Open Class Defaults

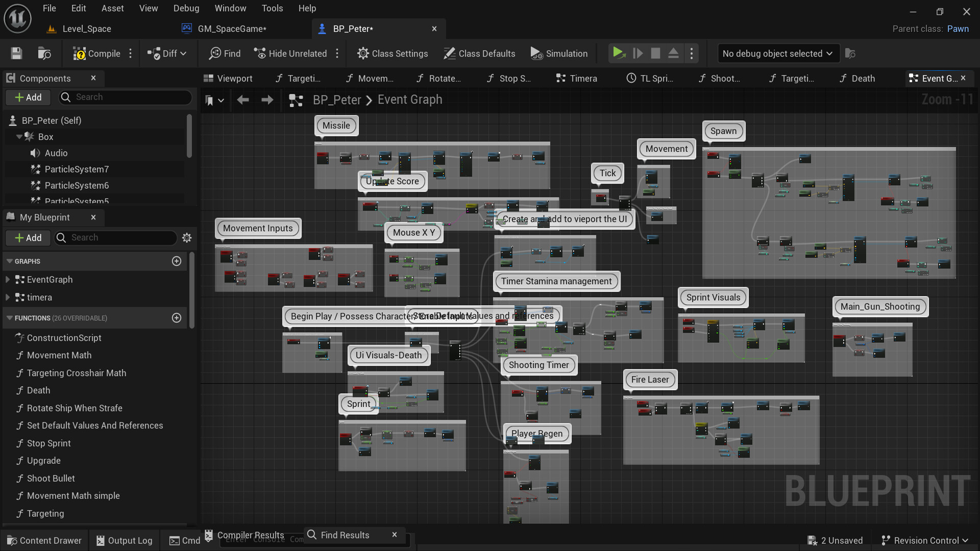(x=479, y=53)
